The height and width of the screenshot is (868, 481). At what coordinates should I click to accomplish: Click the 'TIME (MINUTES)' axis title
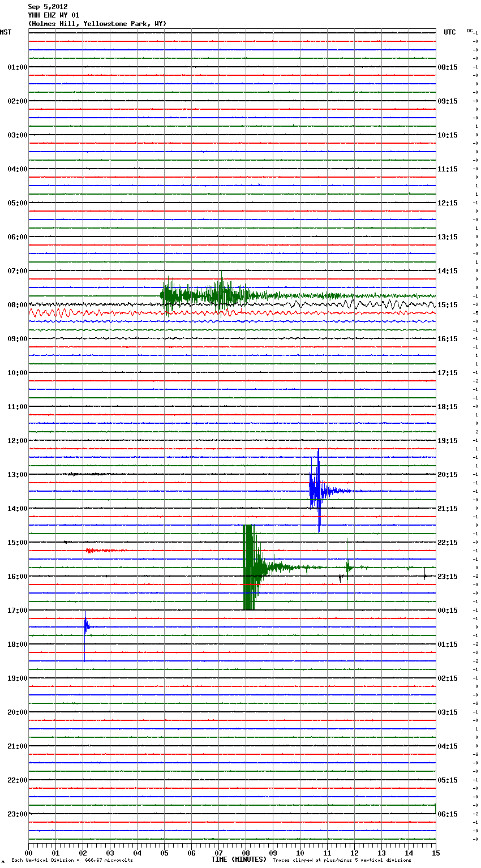(x=239, y=860)
